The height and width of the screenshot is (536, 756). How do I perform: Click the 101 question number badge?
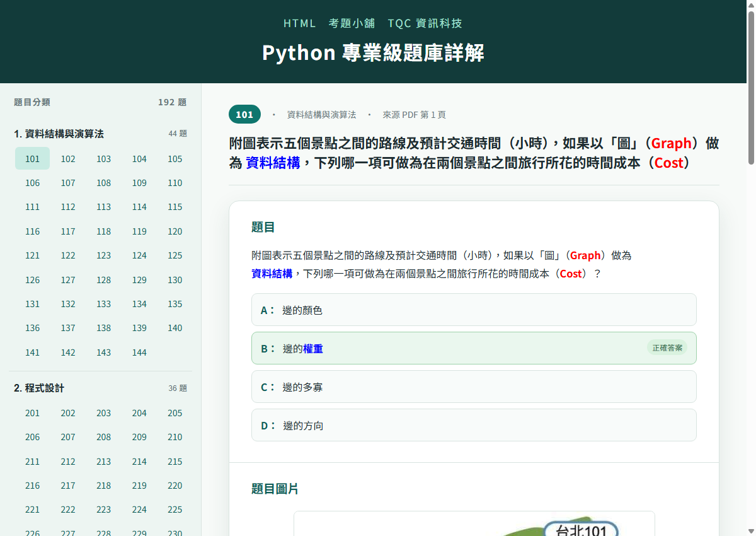click(x=244, y=114)
